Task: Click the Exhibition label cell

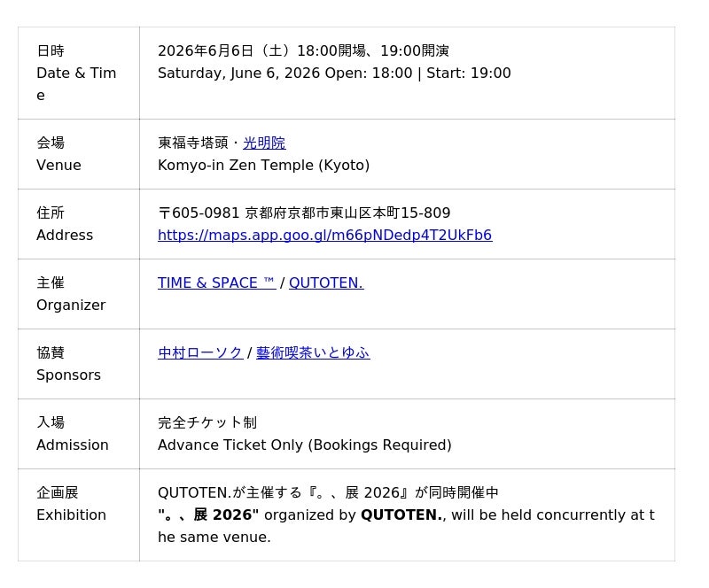Action: pos(79,515)
